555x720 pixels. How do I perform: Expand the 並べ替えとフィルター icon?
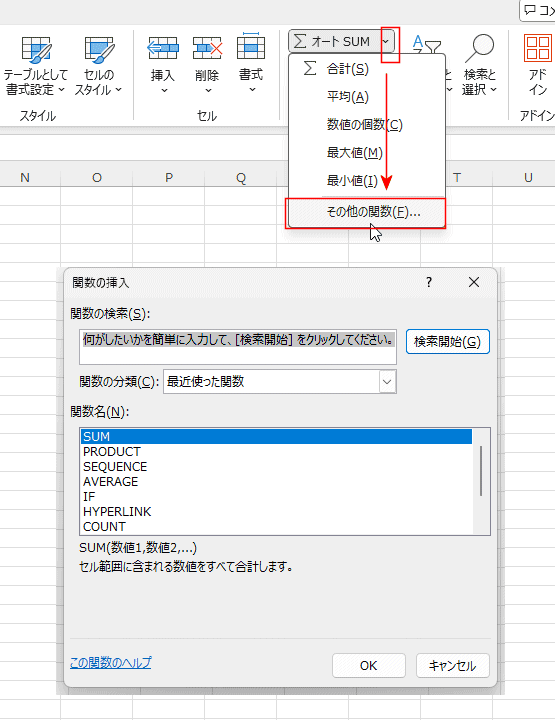click(x=426, y=46)
